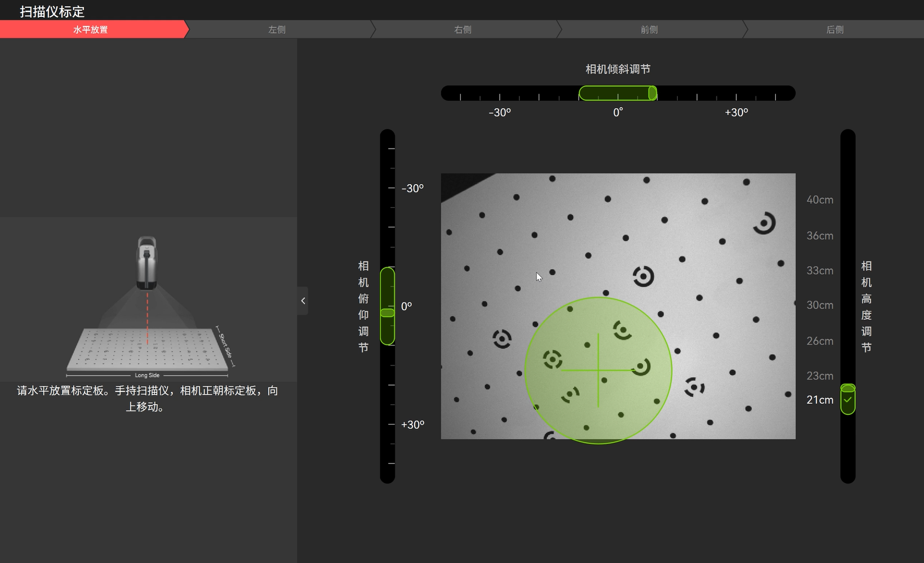The width and height of the screenshot is (924, 563).
Task: Go to the 后侧 step tab
Action: (834, 30)
